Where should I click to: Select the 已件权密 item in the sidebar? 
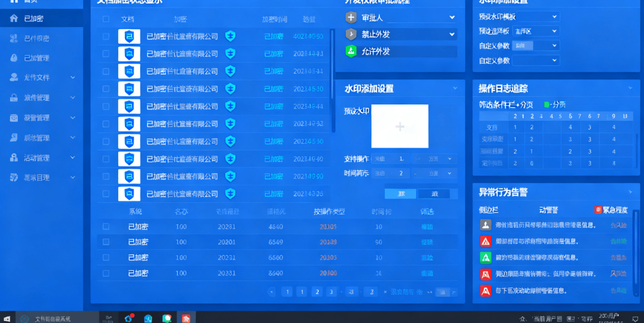pos(36,38)
